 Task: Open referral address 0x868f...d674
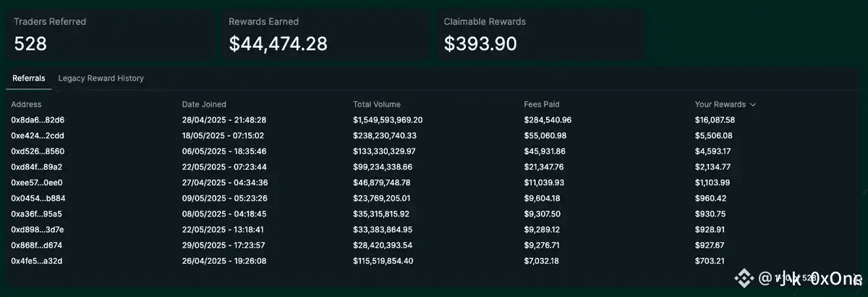click(37, 245)
